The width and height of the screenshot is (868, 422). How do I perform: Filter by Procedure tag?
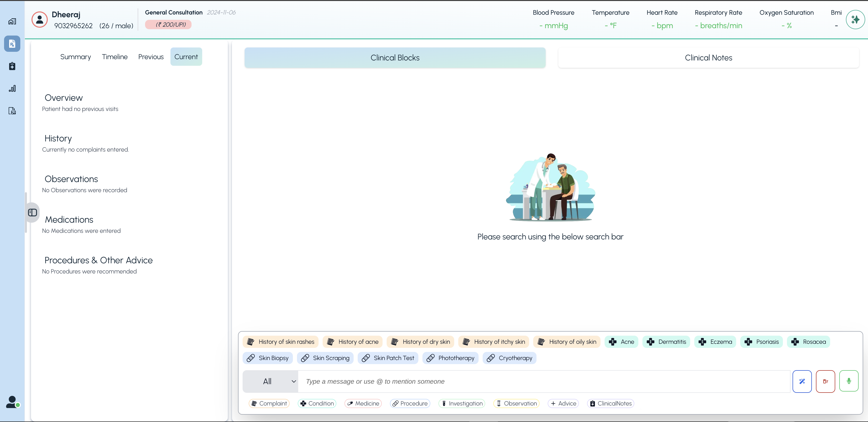tap(410, 403)
